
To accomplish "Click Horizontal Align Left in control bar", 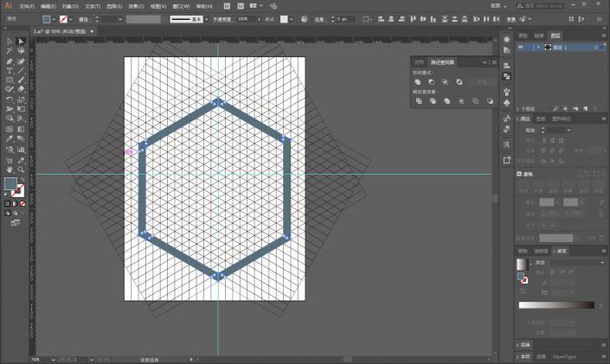I will click(382, 19).
